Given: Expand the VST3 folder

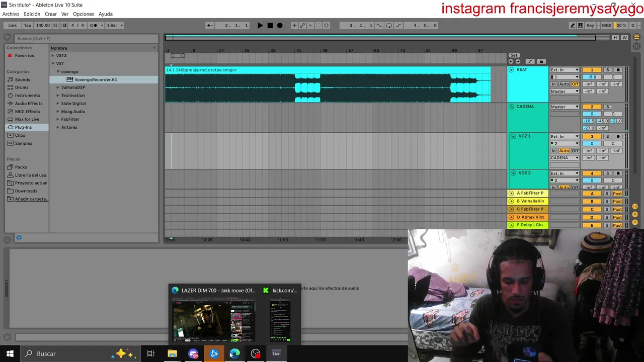Looking at the screenshot, I should pos(53,55).
